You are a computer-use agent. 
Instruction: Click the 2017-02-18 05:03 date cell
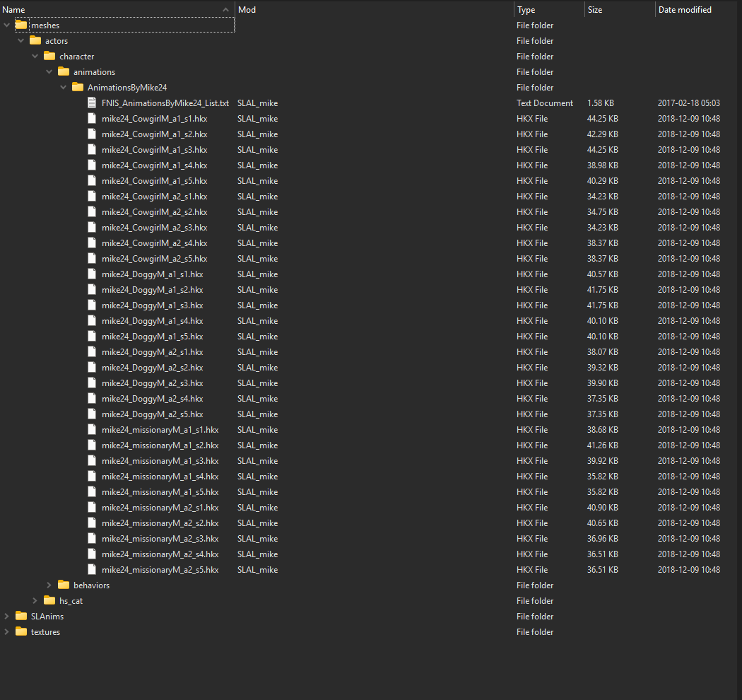[689, 103]
